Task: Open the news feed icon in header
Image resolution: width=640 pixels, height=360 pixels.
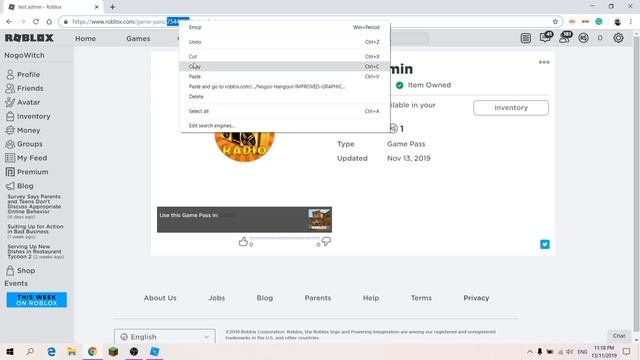Action: 526,38
